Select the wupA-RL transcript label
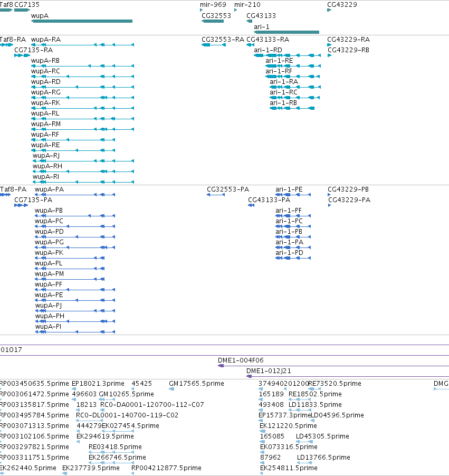Viewport: 449px width, 476px height. 45,113
